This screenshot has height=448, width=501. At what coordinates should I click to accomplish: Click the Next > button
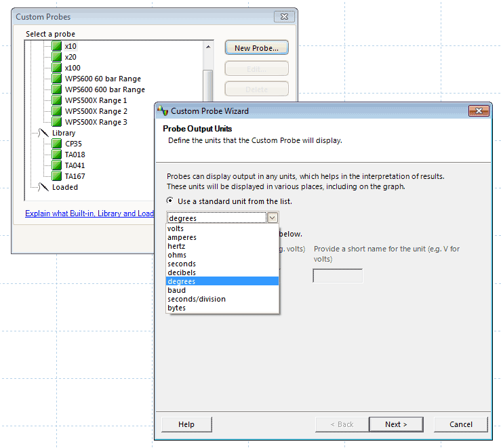(x=396, y=424)
